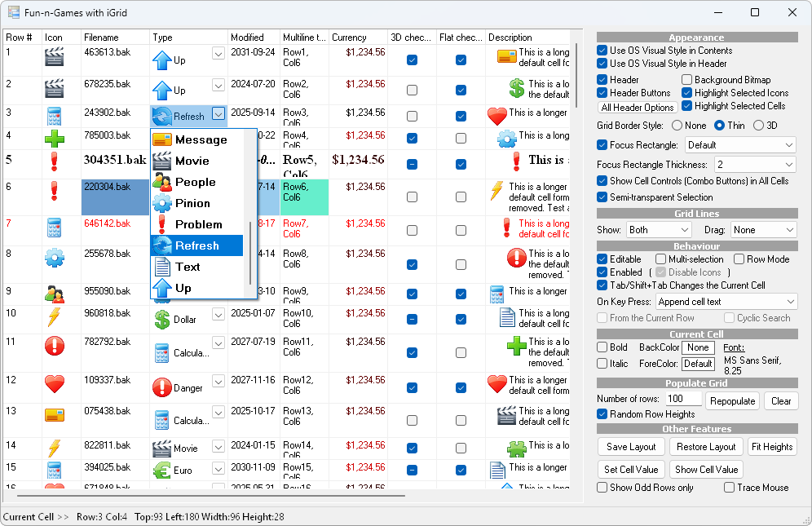Enable the Show Odd Rows only checkbox
Viewport: 812px width, 526px height.
602,487
